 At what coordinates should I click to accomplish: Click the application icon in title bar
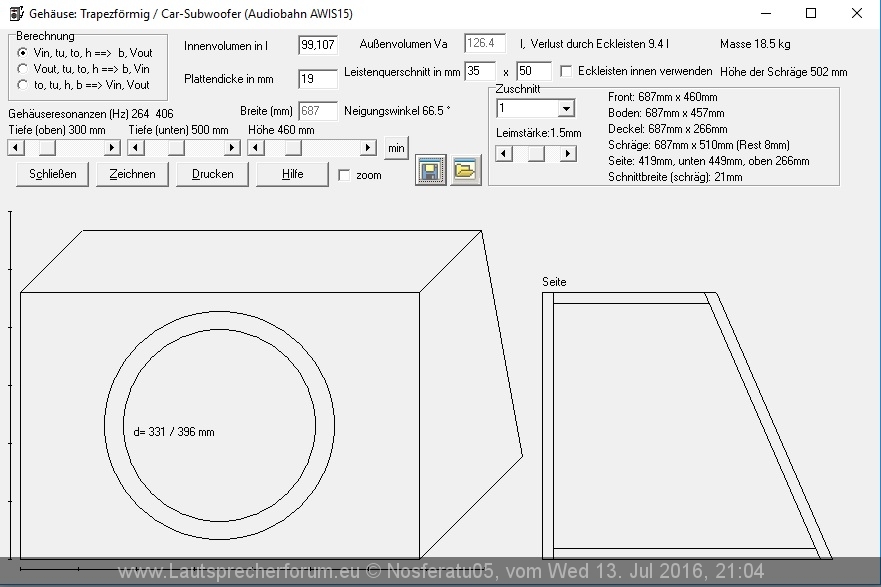pos(15,14)
